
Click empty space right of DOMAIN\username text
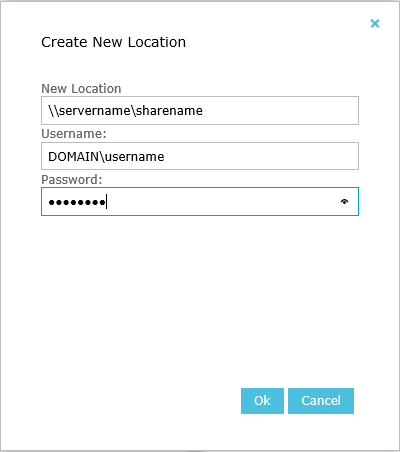pyautogui.click(x=260, y=156)
